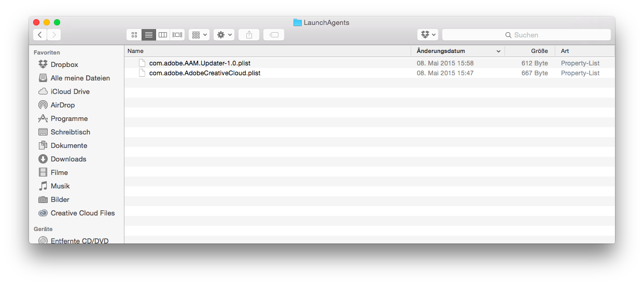The height and width of the screenshot is (285, 644).
Task: Click the iCloud Drive cloud icon
Action: pyautogui.click(x=43, y=91)
